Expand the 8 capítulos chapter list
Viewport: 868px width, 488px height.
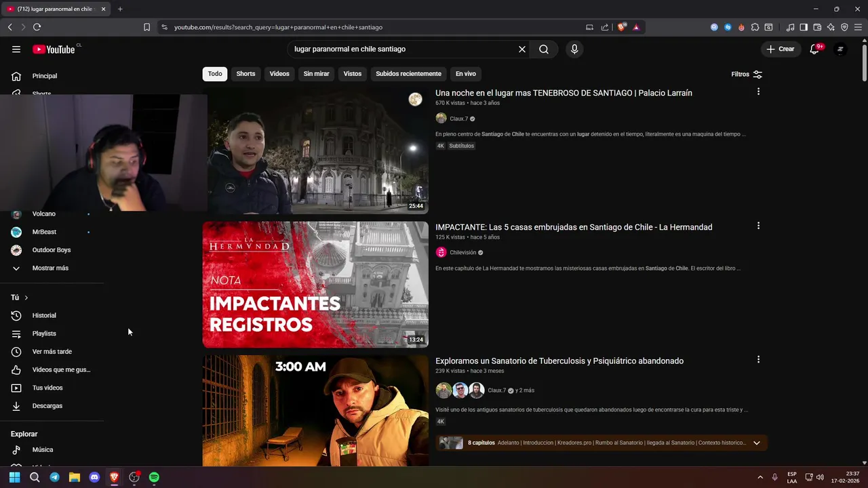point(757,443)
